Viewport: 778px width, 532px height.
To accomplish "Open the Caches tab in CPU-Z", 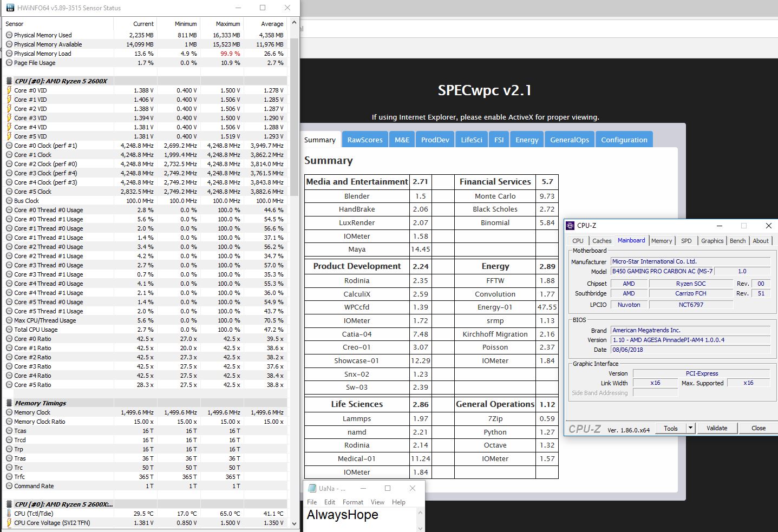I will (602, 241).
